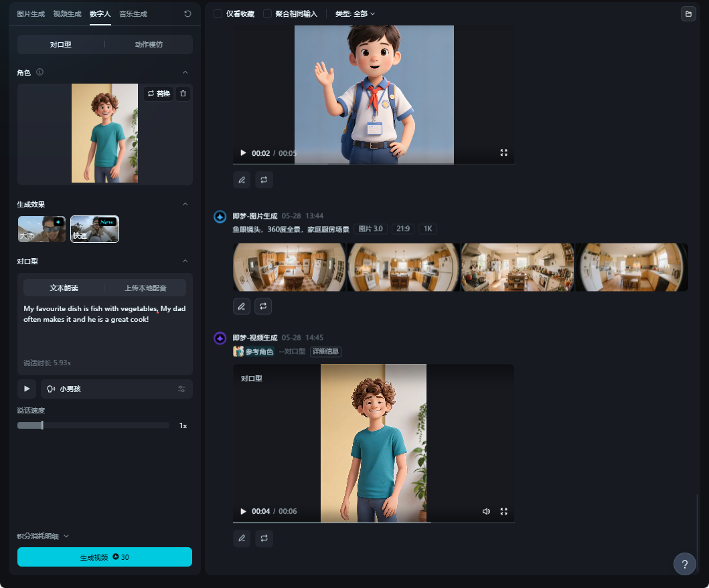Open help with the question mark icon
The height and width of the screenshot is (588, 709).
click(x=685, y=564)
